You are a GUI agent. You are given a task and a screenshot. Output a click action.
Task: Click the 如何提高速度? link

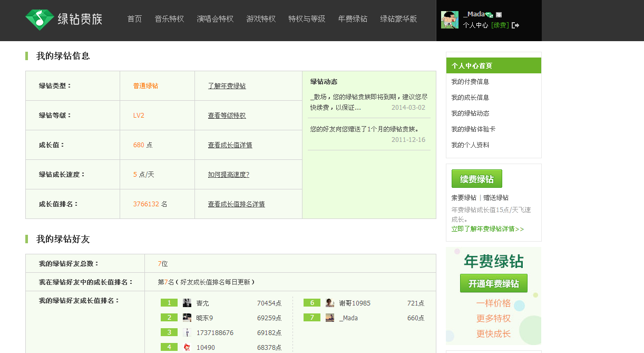[228, 175]
